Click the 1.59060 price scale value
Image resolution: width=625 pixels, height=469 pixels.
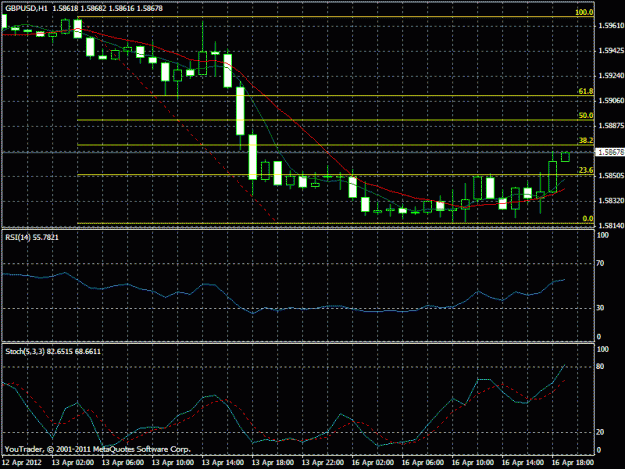pyautogui.click(x=611, y=100)
